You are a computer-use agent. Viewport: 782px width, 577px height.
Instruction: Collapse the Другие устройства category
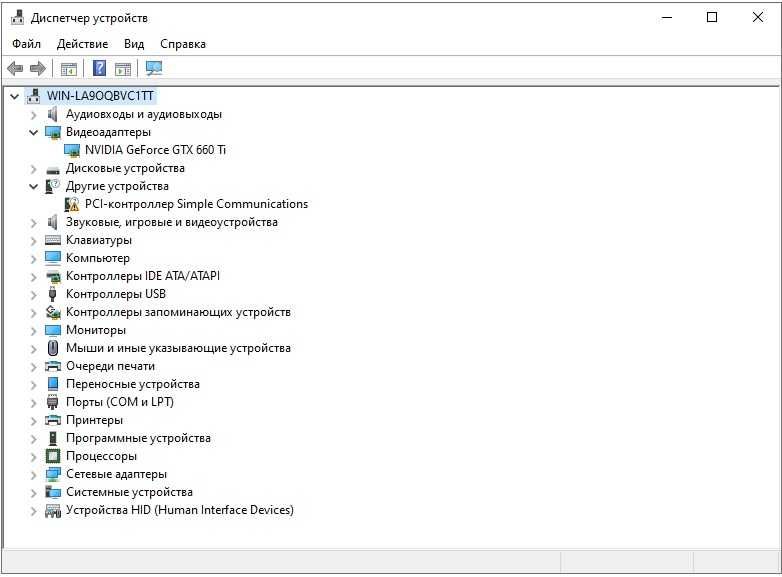[x=33, y=186]
